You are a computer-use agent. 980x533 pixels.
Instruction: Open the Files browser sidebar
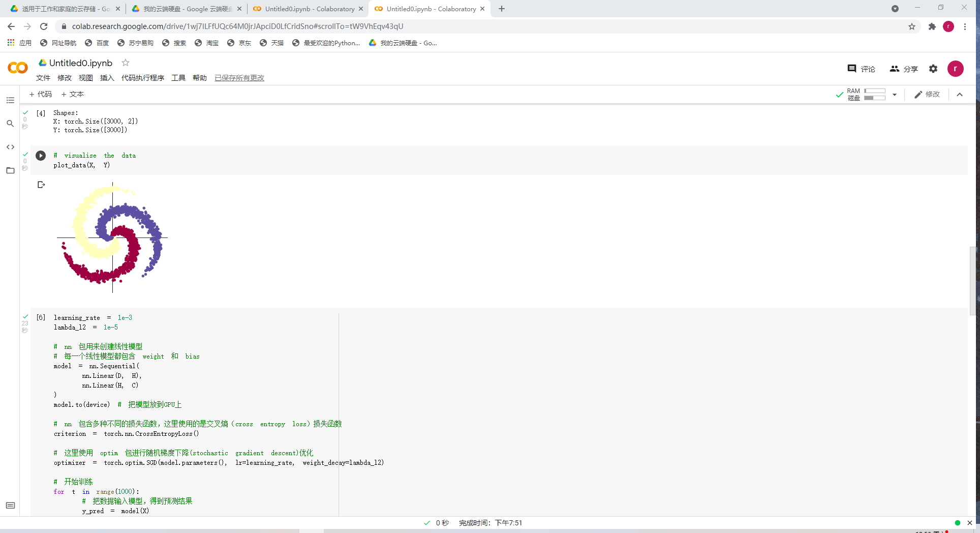(x=10, y=170)
